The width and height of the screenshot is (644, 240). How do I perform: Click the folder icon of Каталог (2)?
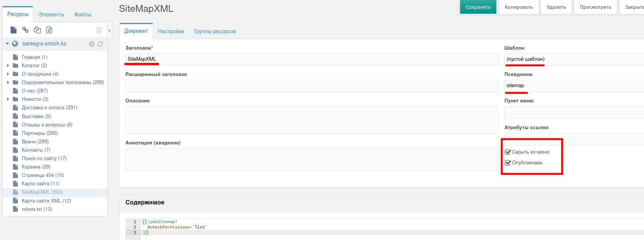15,65
